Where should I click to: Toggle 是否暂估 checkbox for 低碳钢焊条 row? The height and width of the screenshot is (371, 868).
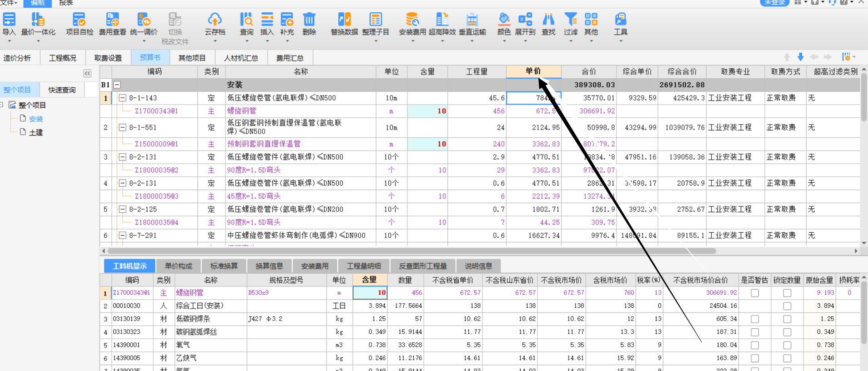coord(755,319)
